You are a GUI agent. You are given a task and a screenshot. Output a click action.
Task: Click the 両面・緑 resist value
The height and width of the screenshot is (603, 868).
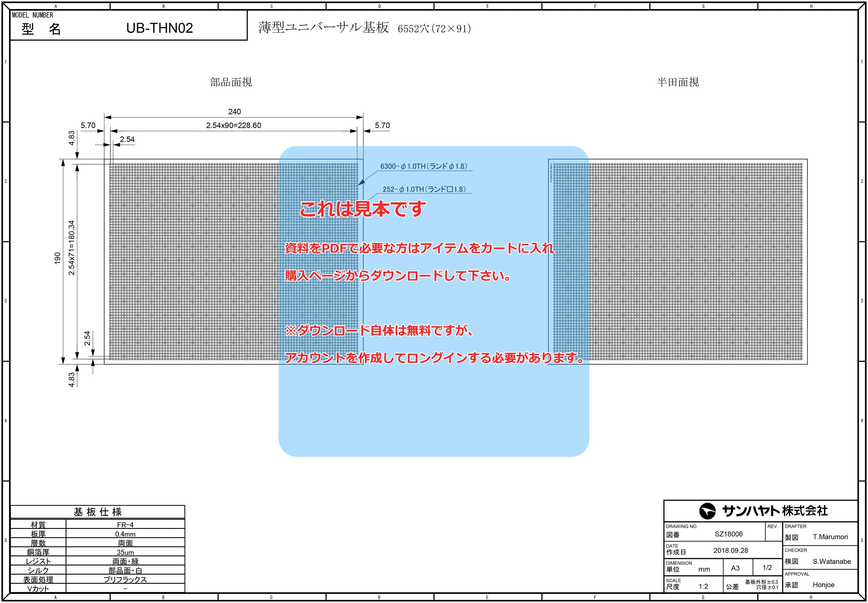coord(125,561)
